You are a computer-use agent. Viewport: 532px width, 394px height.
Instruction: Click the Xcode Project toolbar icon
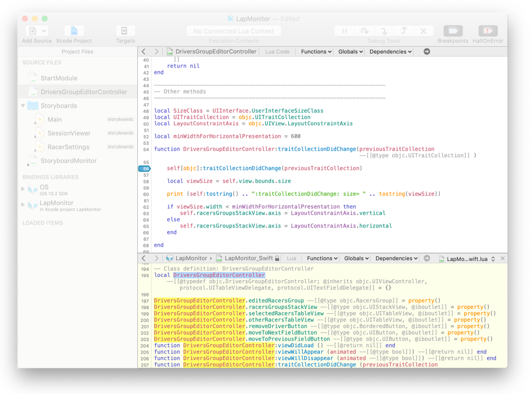[74, 31]
